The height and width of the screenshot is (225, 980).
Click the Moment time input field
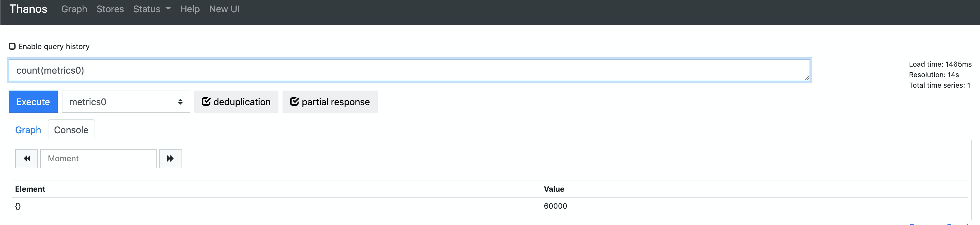pos(99,158)
